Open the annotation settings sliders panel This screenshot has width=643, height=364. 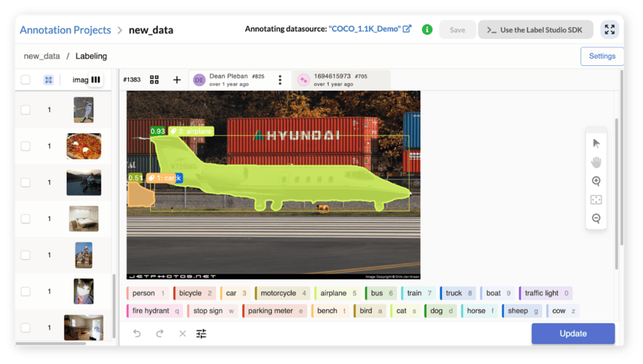point(201,334)
